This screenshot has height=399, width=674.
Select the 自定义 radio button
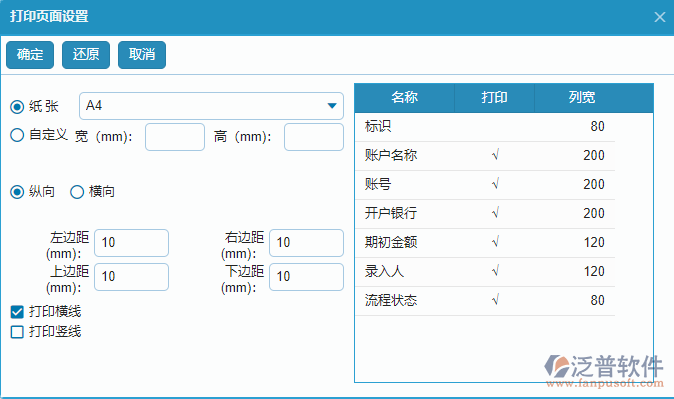point(17,135)
